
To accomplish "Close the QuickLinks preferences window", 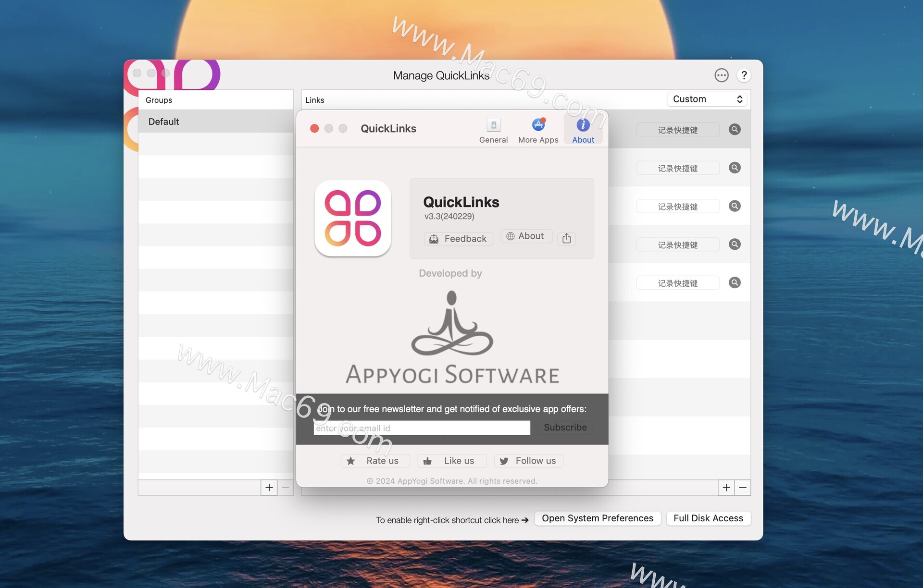I will [x=314, y=128].
